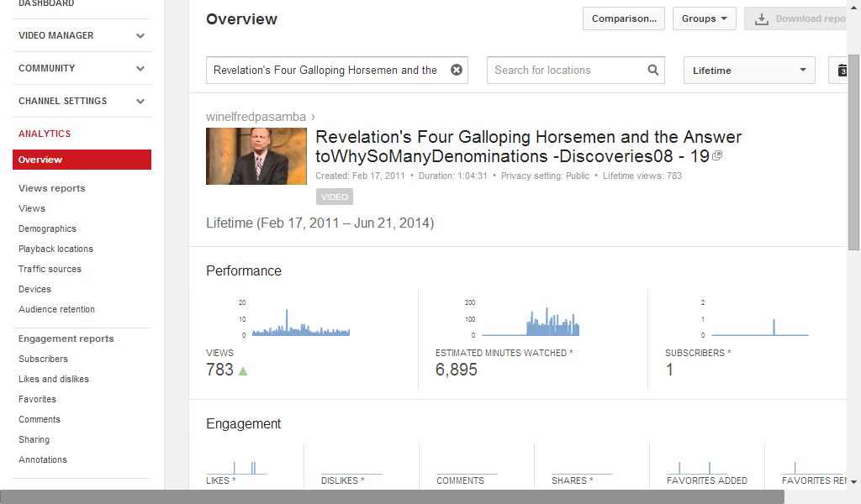Click the horizontal scrollbar thumb

pos(392,497)
